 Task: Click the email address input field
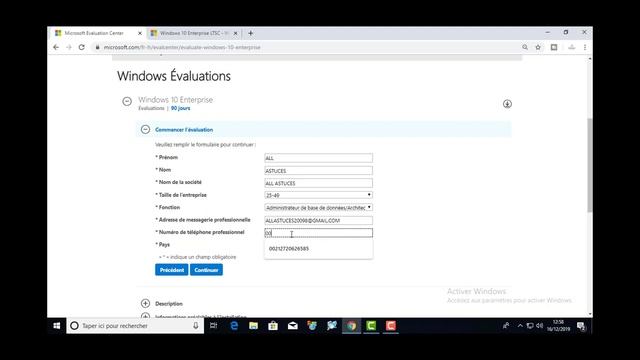pos(318,220)
